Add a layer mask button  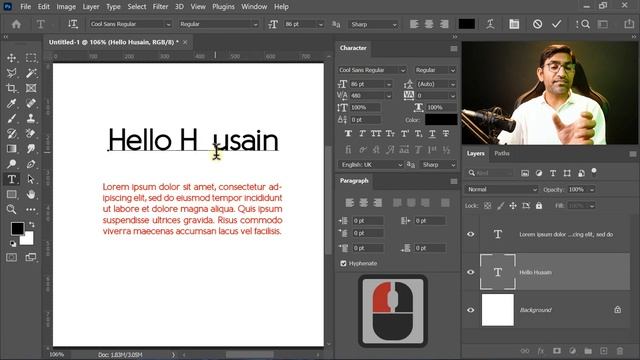coord(556,351)
